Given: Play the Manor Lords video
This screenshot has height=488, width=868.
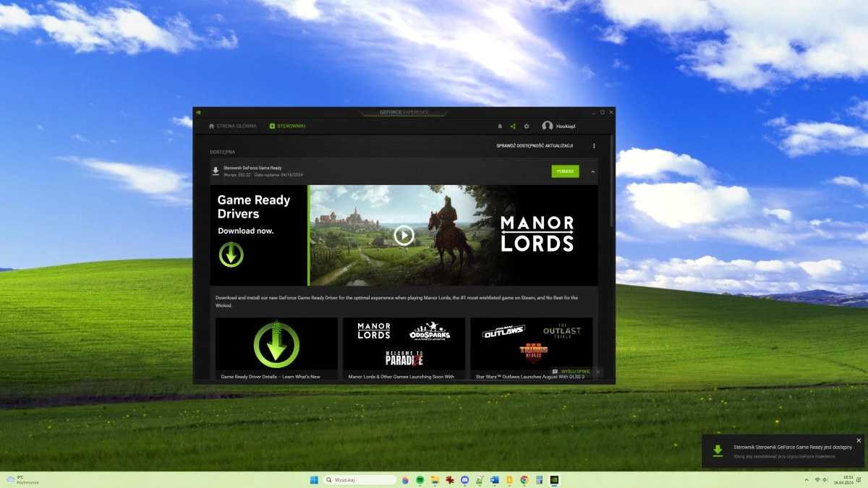Looking at the screenshot, I should (403, 234).
